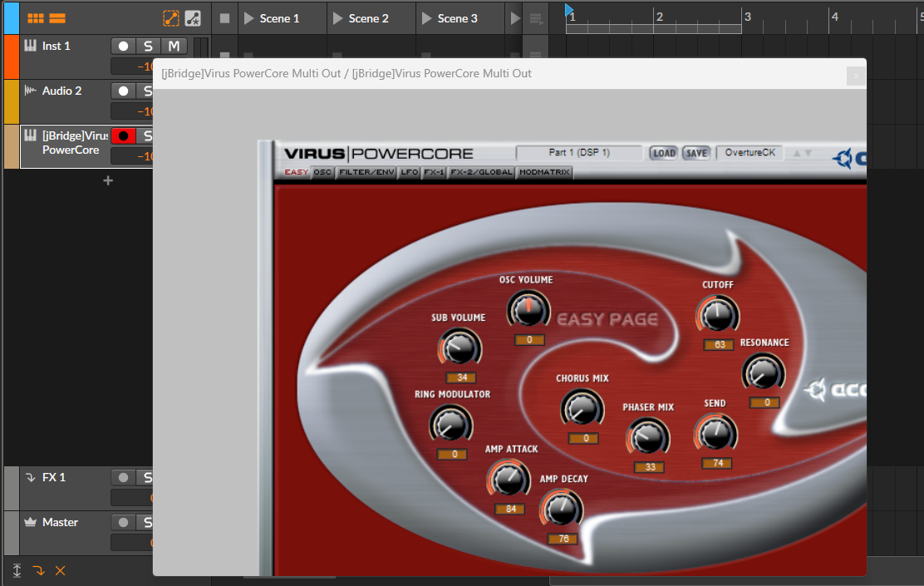Disarm record on jBridge Virus PowerCore track
Image resolution: width=924 pixels, height=586 pixels.
click(123, 135)
